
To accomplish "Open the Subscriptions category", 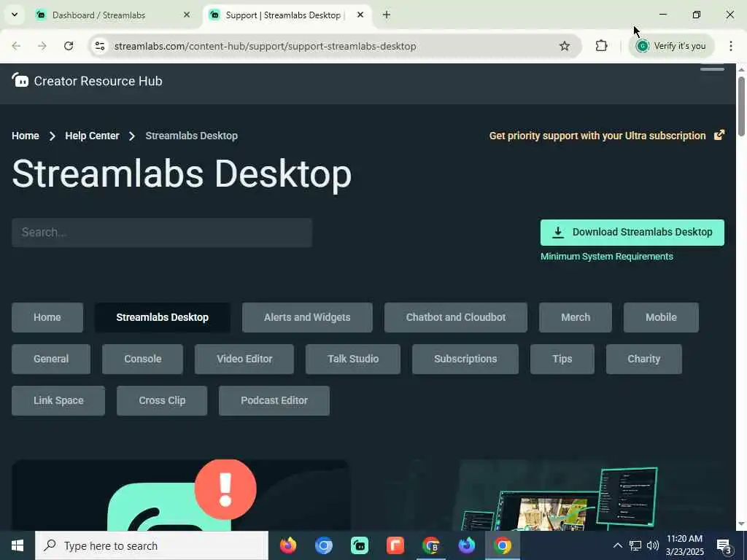I will pyautogui.click(x=465, y=359).
